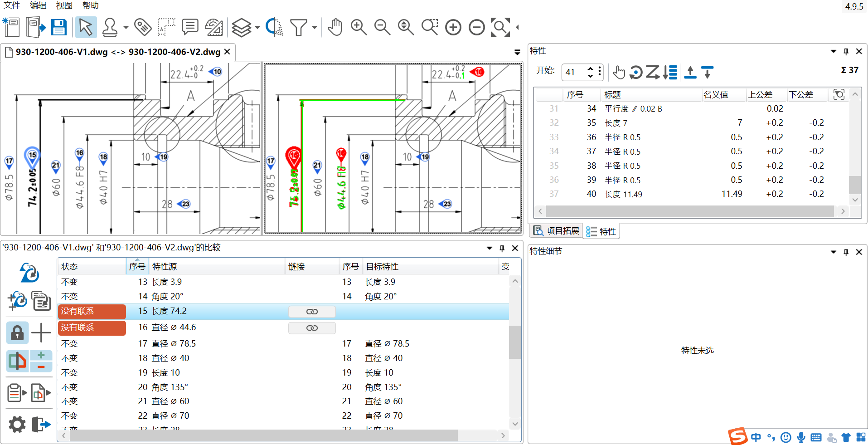The height and width of the screenshot is (445, 868).
Task: Click the Z-order renumbering icon
Action: (653, 72)
